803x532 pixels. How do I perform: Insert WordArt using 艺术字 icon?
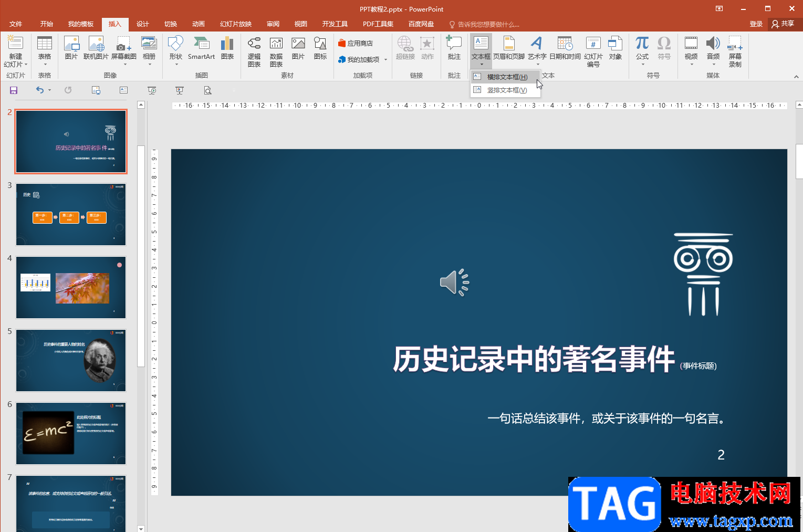(x=537, y=51)
